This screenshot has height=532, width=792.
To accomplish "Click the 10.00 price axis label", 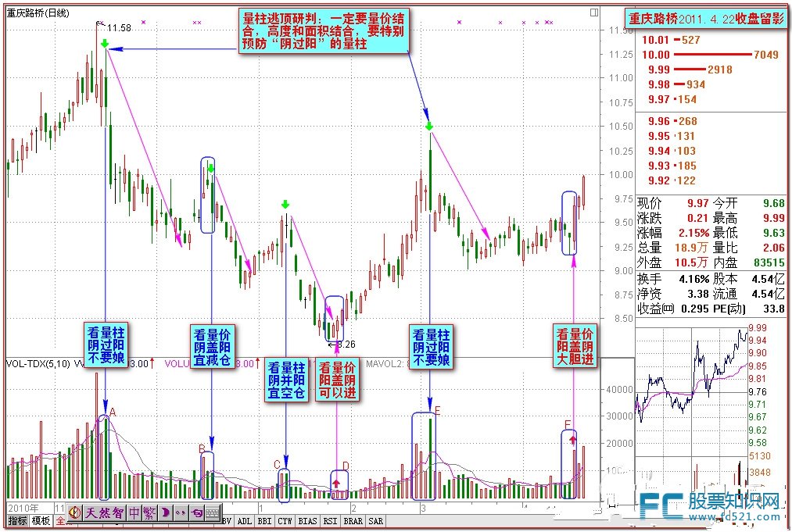I will tap(621, 175).
